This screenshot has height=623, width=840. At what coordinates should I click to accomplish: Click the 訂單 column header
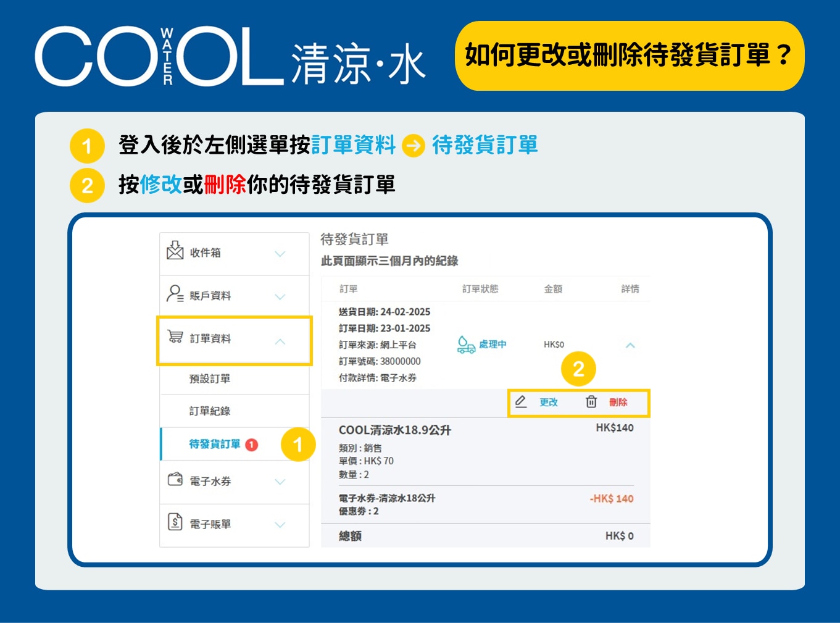pyautogui.click(x=348, y=289)
